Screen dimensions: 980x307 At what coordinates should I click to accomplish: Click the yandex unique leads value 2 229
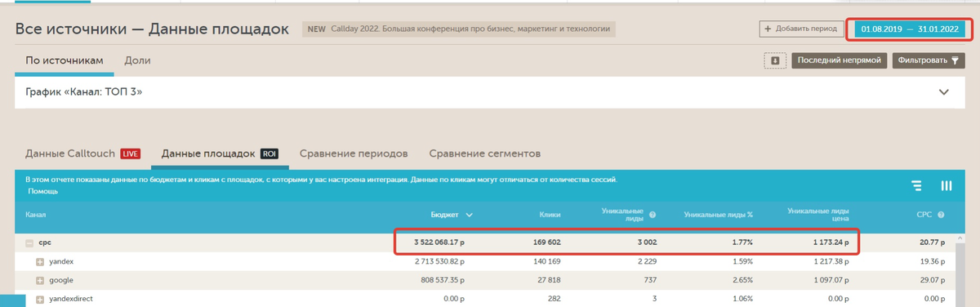[647, 261]
